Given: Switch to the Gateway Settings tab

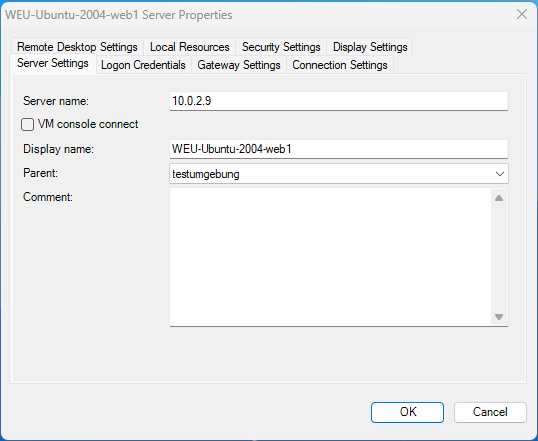Looking at the screenshot, I should click(239, 65).
